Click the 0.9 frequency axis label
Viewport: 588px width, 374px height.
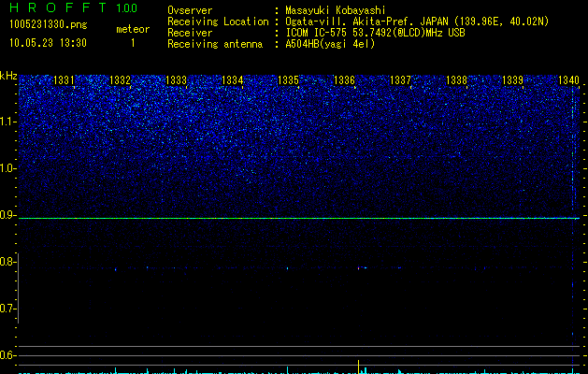[x=8, y=215]
